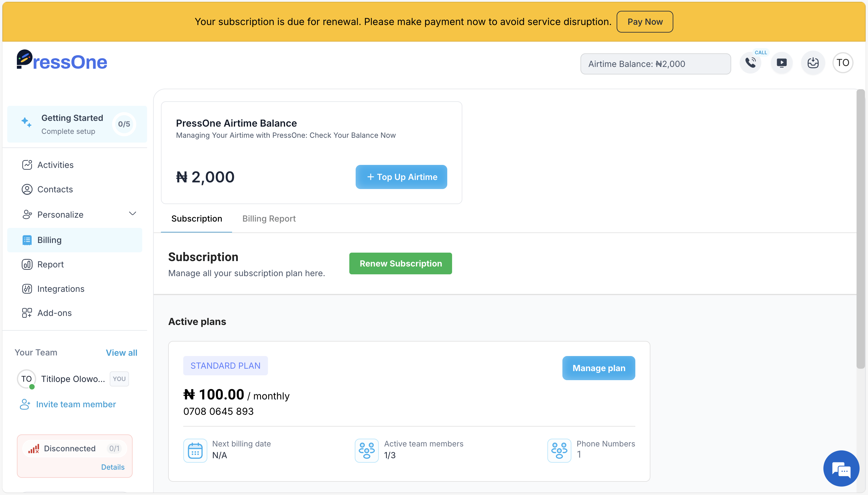The image size is (868, 495).
Task: Open the Getting Started setup card
Action: coord(77,124)
